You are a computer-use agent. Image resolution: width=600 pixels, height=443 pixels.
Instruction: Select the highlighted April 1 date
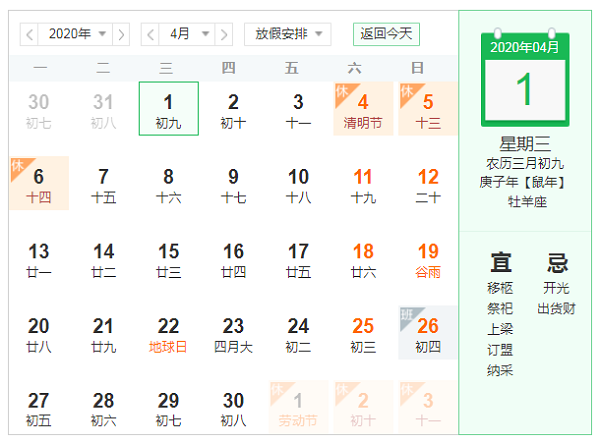click(x=168, y=109)
